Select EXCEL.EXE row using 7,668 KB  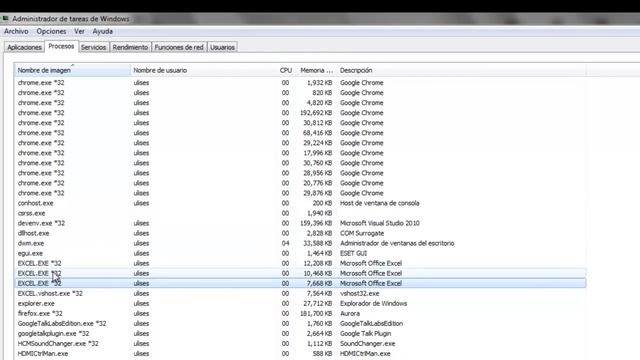(x=300, y=283)
